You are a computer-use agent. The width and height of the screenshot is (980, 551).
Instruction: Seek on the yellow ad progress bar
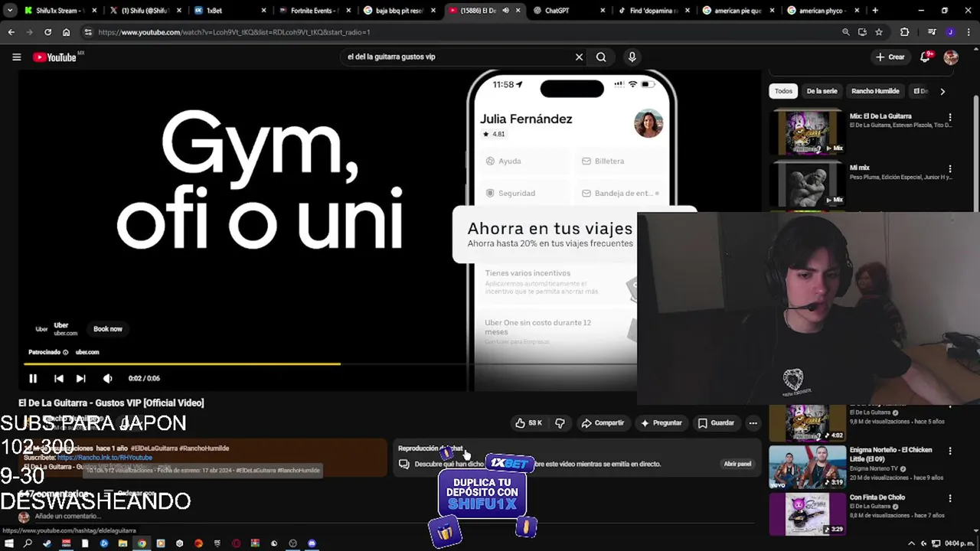pyautogui.click(x=184, y=364)
